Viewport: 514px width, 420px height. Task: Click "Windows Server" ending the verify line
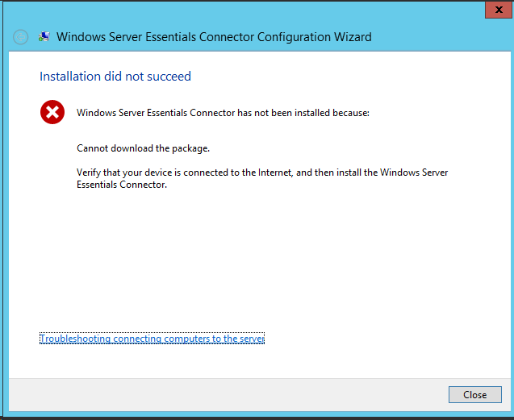tap(414, 173)
